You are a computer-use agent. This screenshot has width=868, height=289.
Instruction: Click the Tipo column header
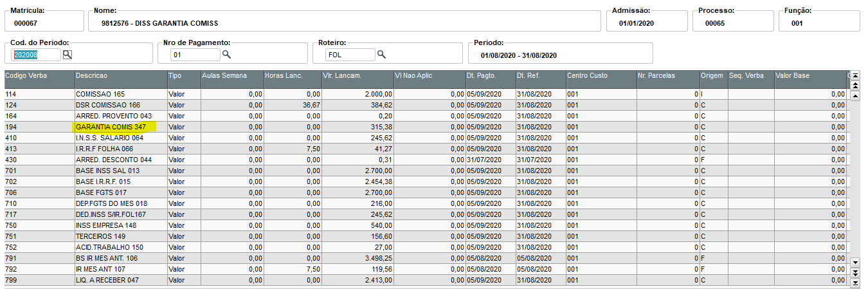[184, 80]
